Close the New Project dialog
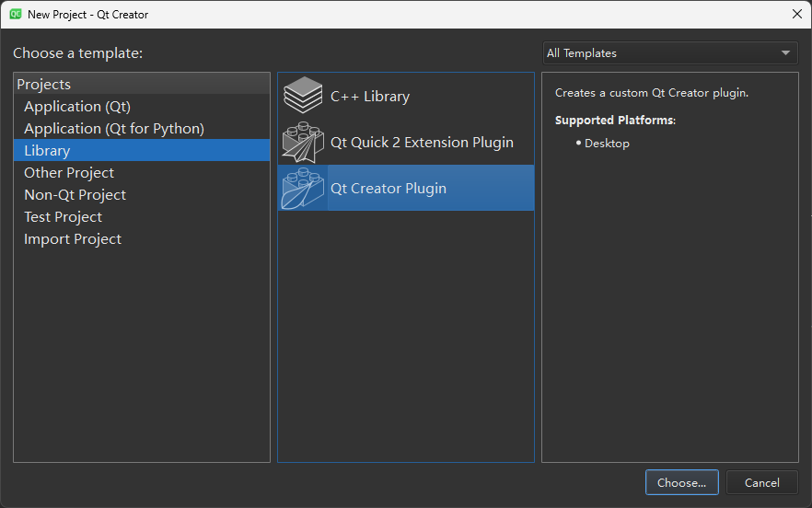Image resolution: width=812 pixels, height=508 pixels. (797, 14)
